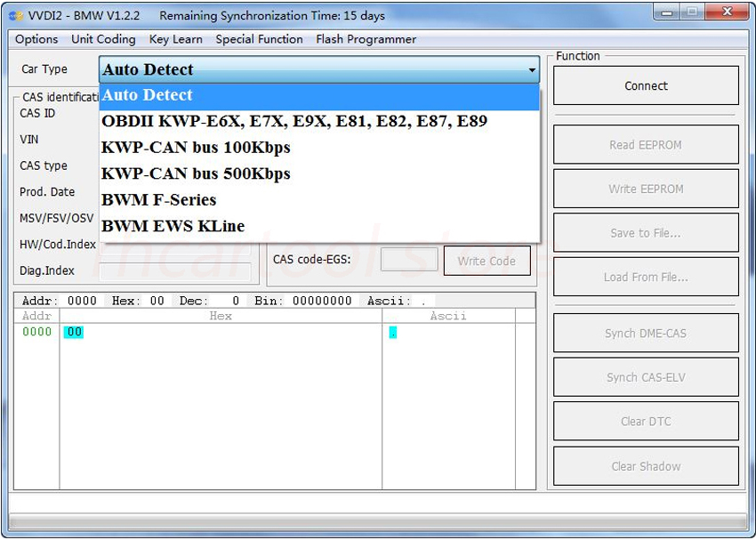Click the Diag.Index value field
756x540 pixels.
pos(175,271)
